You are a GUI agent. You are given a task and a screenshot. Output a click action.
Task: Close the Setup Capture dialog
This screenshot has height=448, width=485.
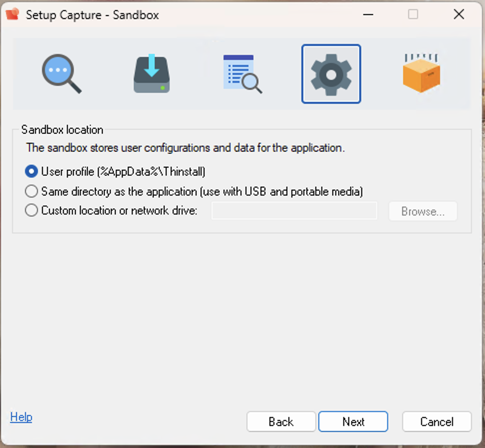(459, 14)
